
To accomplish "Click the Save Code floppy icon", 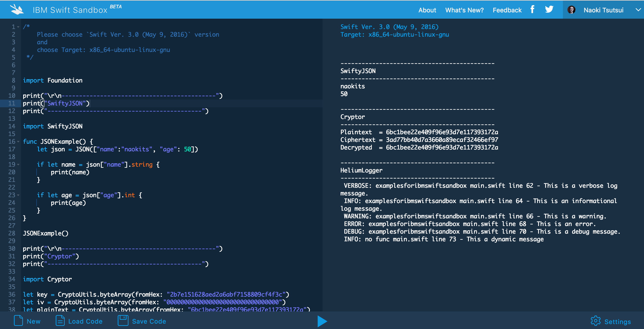I will (x=123, y=321).
